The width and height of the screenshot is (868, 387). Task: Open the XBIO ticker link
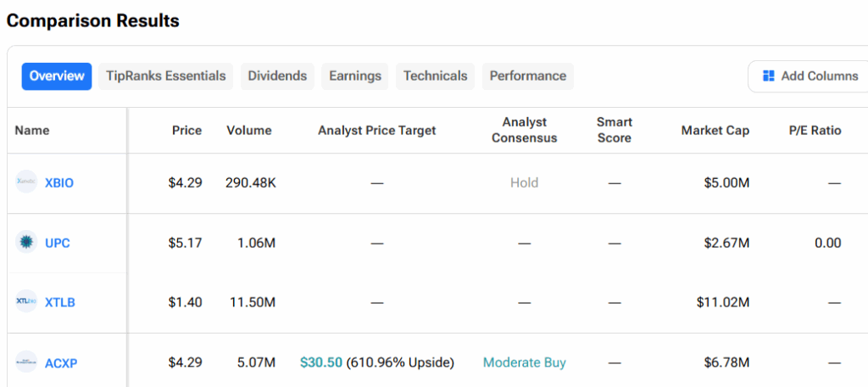[59, 182]
